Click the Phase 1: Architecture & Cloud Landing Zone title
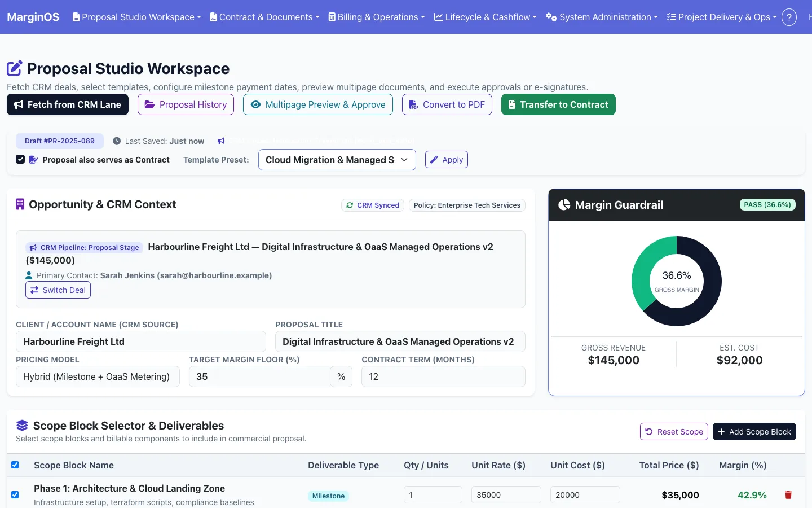The height and width of the screenshot is (508, 812). (129, 488)
